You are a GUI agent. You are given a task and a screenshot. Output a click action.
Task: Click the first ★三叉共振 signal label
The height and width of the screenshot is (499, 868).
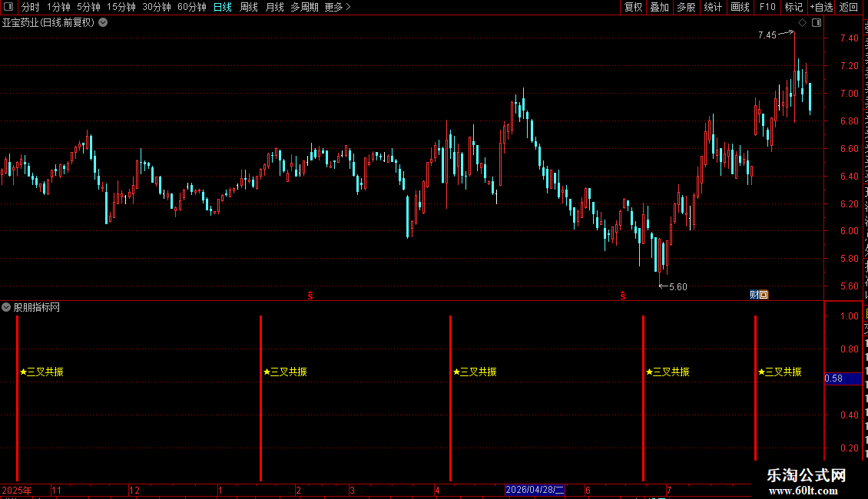point(41,372)
